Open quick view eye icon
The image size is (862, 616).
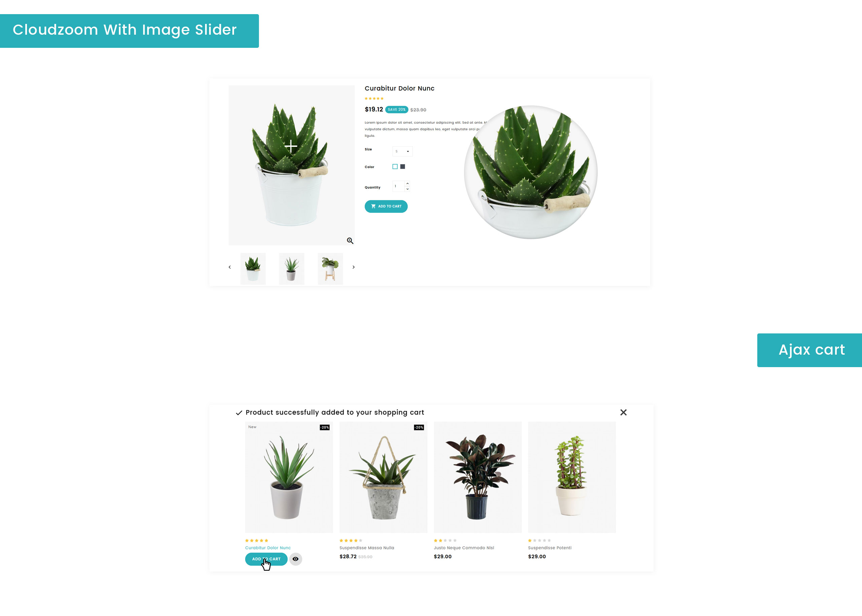click(x=295, y=559)
